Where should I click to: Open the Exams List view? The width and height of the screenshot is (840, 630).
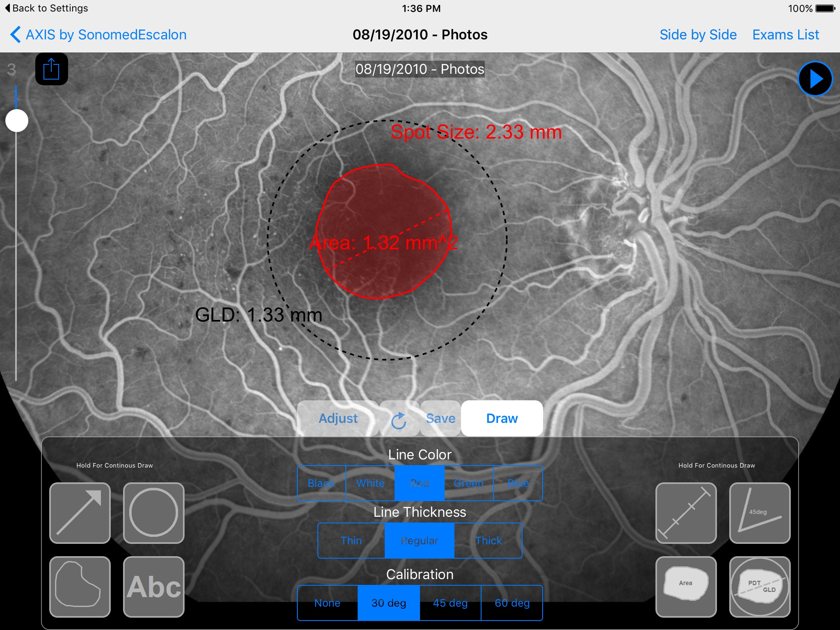tap(789, 34)
